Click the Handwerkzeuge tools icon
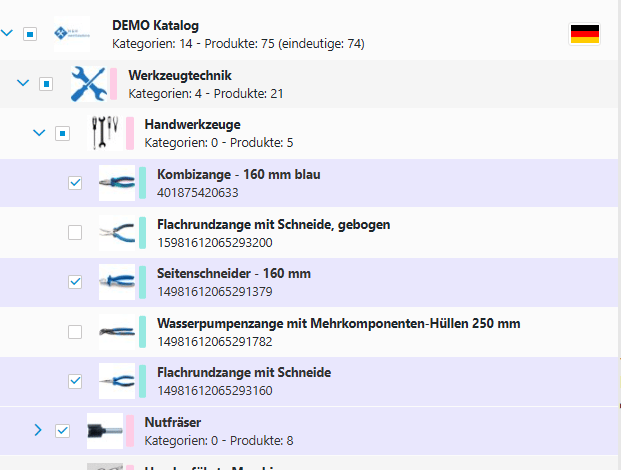The width and height of the screenshot is (621, 470). tap(105, 133)
